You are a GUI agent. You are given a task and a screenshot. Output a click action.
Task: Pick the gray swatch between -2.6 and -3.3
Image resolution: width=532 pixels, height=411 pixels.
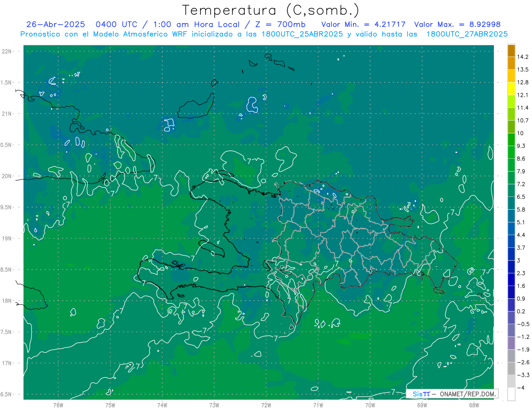pyautogui.click(x=511, y=368)
